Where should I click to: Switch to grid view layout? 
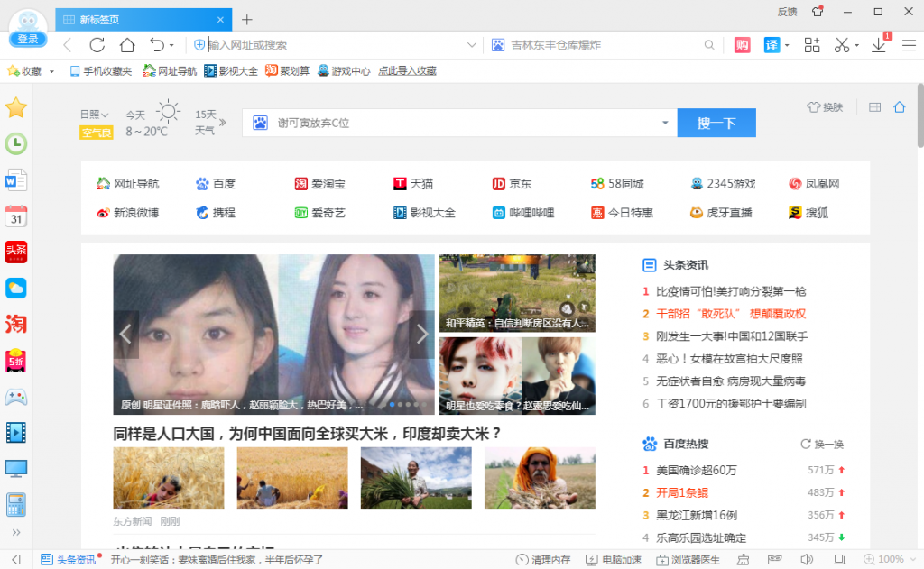click(x=873, y=107)
